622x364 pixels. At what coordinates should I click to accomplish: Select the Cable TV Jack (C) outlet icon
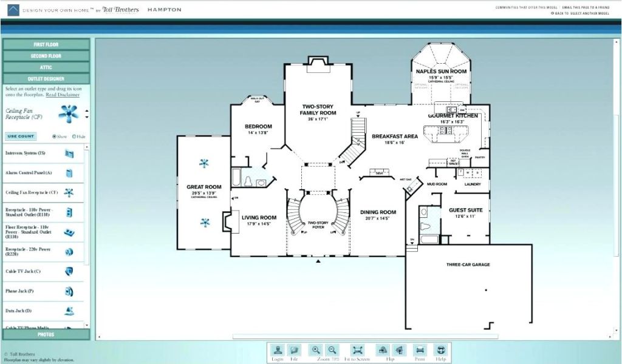point(69,270)
